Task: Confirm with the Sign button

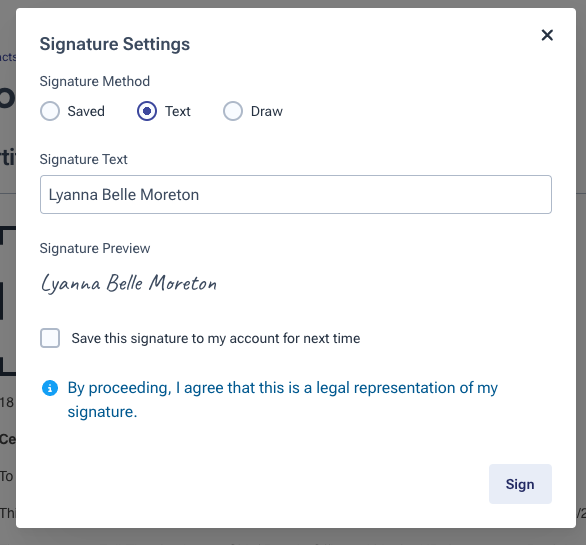Action: 520,484
